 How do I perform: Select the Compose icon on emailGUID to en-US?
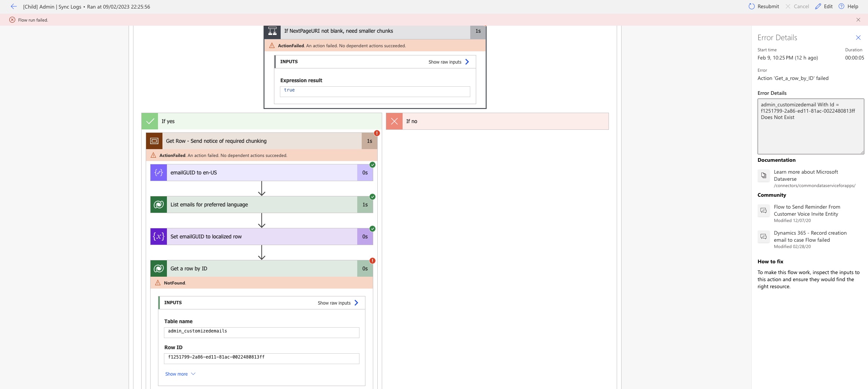click(158, 172)
